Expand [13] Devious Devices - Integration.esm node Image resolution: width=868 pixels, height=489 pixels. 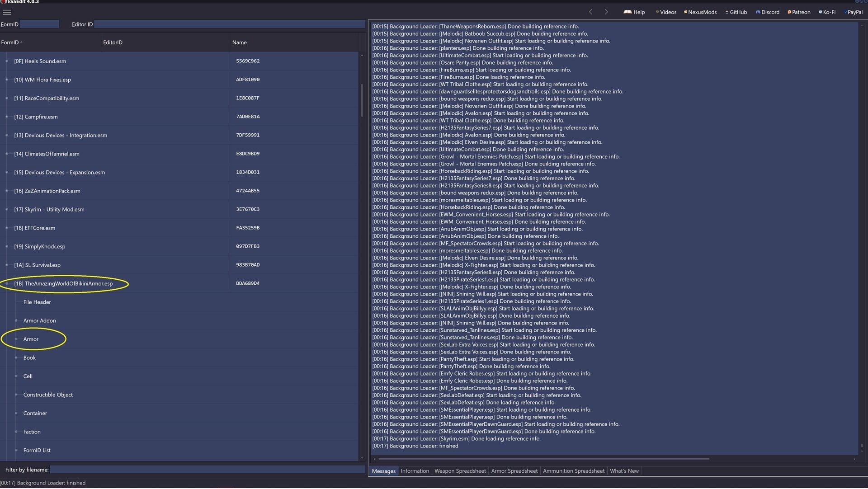[7, 135]
